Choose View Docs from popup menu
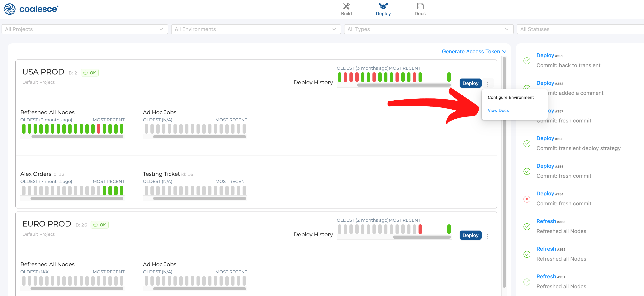This screenshot has height=296, width=644. [498, 111]
